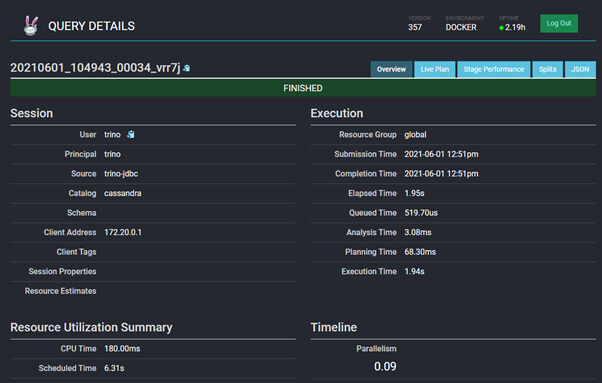Click the Resource Estimates label
Screen dimensions: 602x383
click(x=60, y=291)
